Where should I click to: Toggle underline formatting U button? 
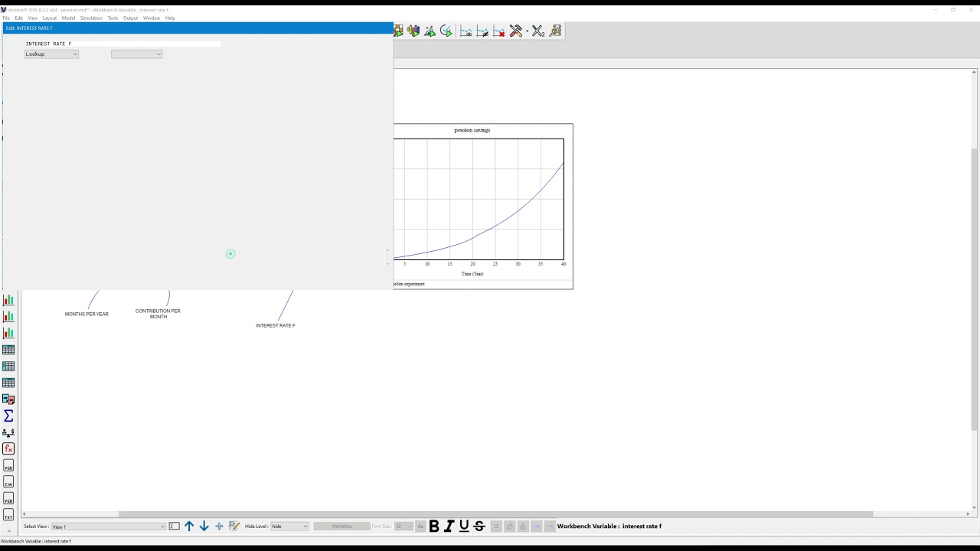[x=464, y=527]
